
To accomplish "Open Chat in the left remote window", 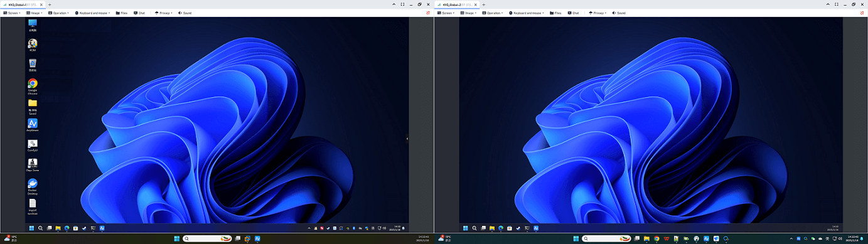I will click(x=139, y=13).
